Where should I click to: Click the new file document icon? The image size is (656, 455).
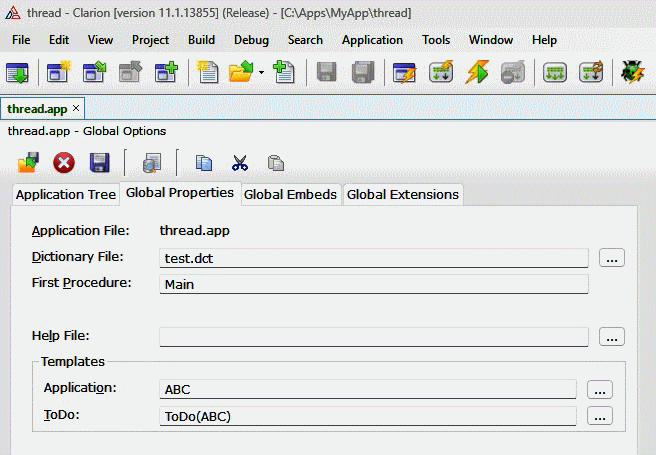pos(208,73)
